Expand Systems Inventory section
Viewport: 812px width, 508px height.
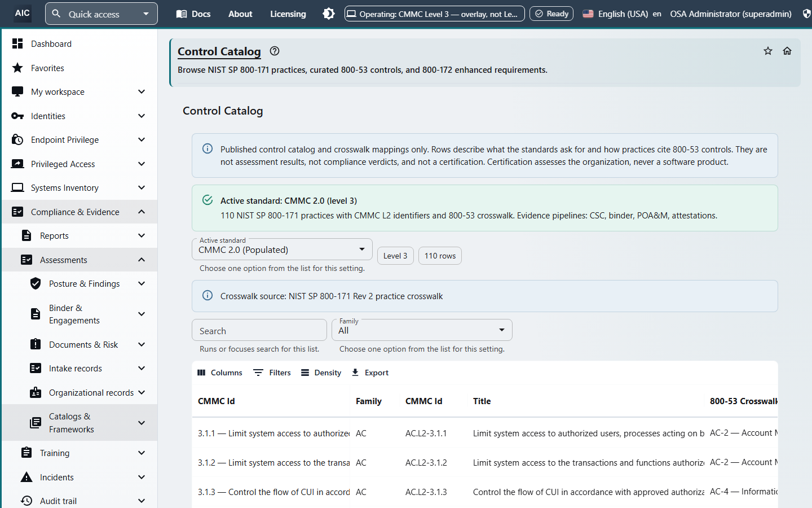tap(79, 187)
